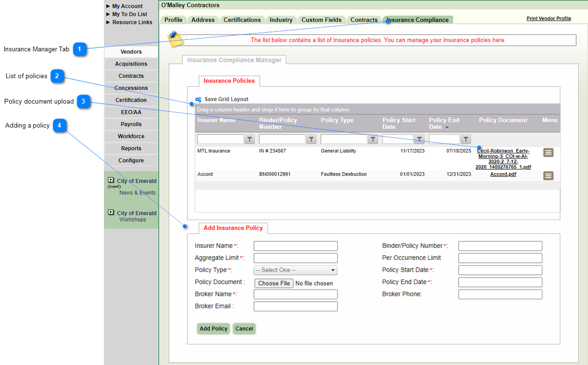588x365 pixels.
Task: Open the Accord.pdf policy document link
Action: [x=503, y=174]
